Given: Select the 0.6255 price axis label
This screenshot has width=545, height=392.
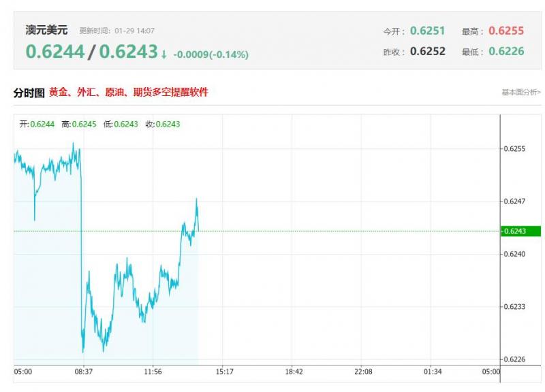Looking at the screenshot, I should tap(514, 148).
